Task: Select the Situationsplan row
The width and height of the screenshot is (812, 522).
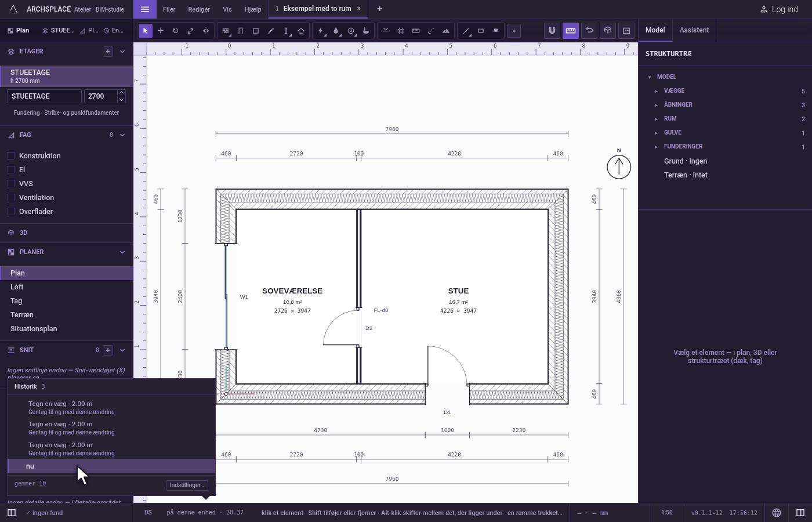Action: pos(67,329)
